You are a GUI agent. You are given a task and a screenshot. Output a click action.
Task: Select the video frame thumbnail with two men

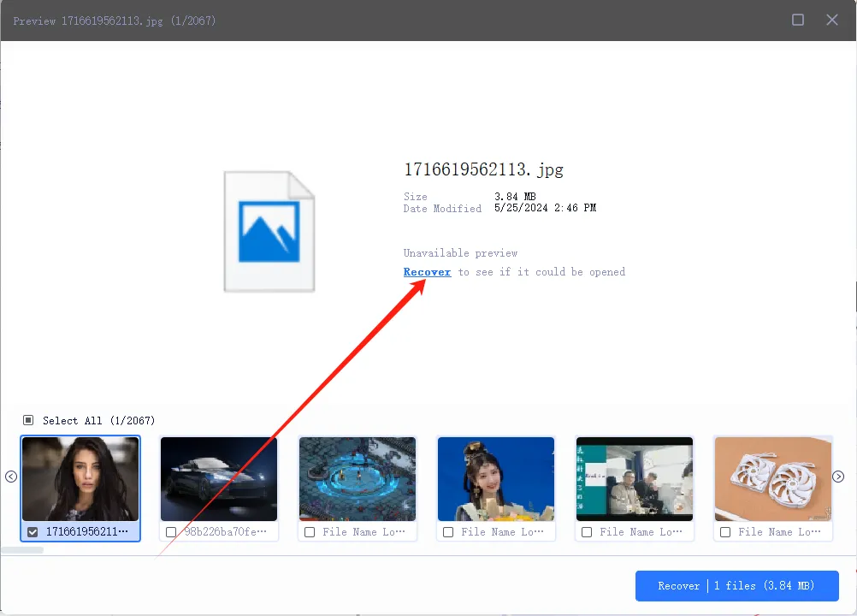pos(635,478)
